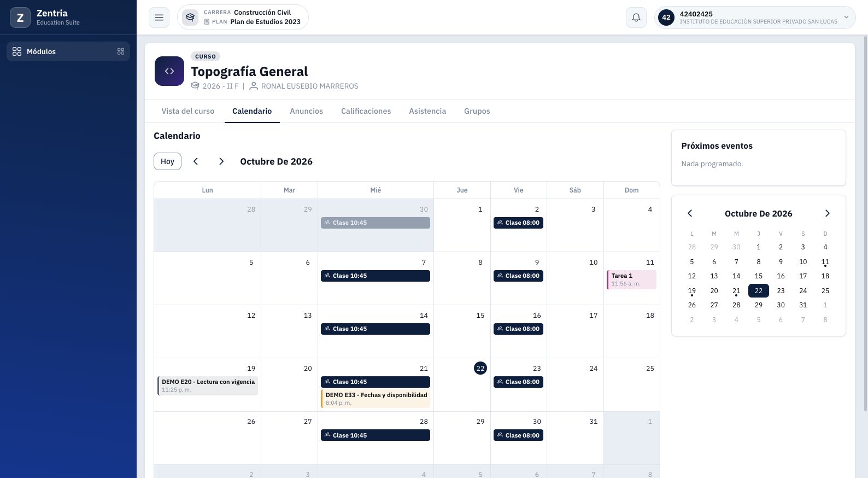Open Clase 10:45 event on October 14
Image resolution: width=868 pixels, height=478 pixels.
[x=376, y=329]
